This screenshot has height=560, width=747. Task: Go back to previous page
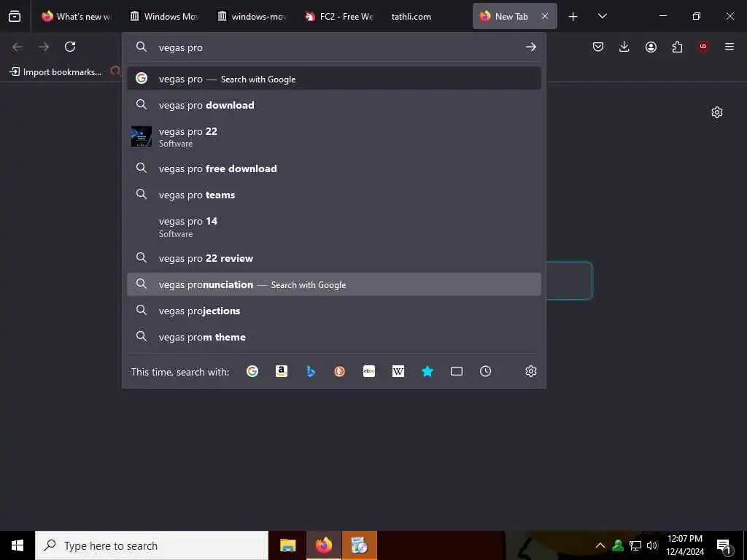[x=18, y=47]
